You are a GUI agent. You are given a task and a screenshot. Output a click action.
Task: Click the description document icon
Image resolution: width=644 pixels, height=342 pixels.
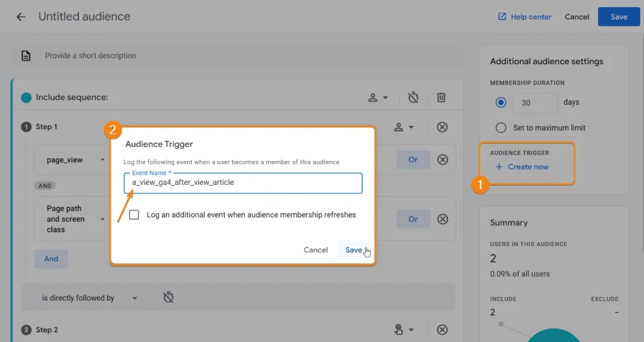tap(26, 56)
